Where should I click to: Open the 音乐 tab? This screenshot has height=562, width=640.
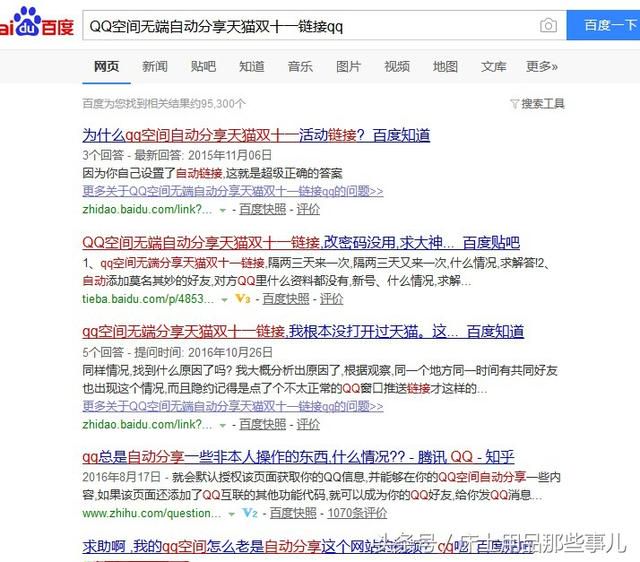point(300,66)
